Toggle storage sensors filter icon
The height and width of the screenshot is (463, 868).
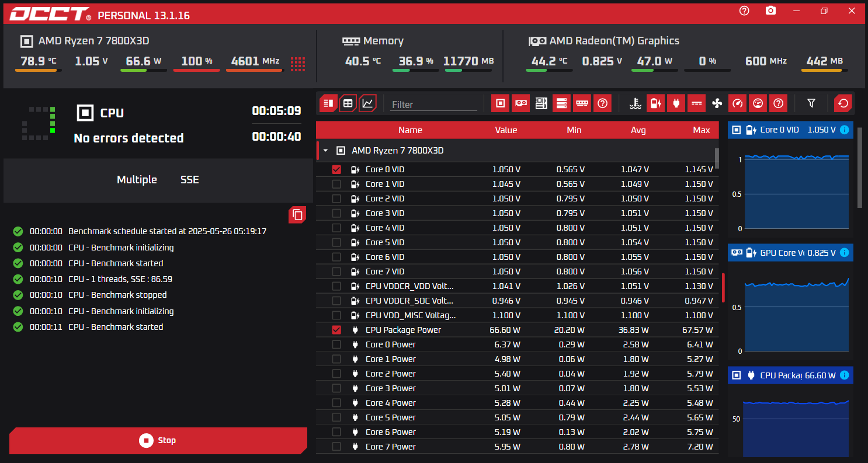pyautogui.click(x=561, y=103)
